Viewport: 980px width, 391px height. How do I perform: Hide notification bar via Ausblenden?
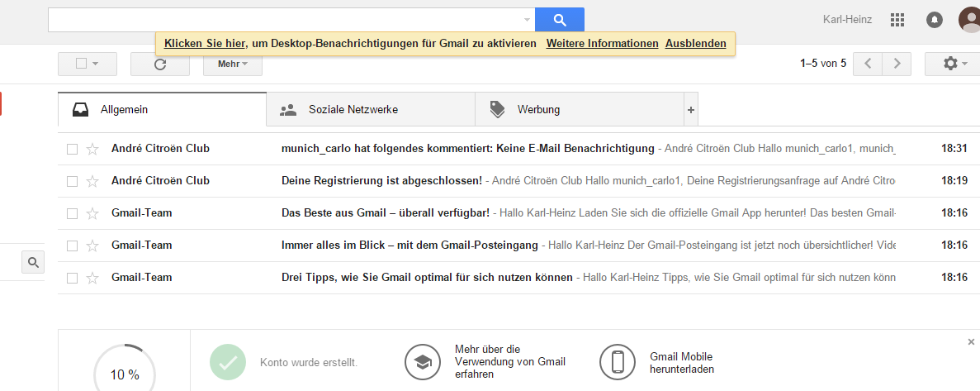pos(696,43)
